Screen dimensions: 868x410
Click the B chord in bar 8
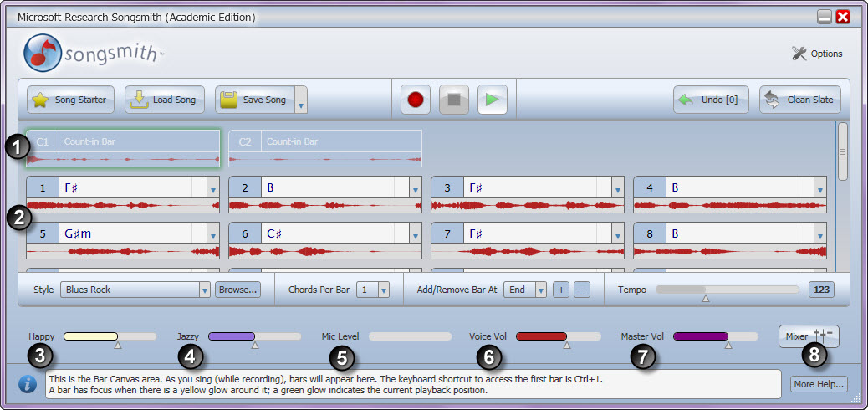pos(676,233)
